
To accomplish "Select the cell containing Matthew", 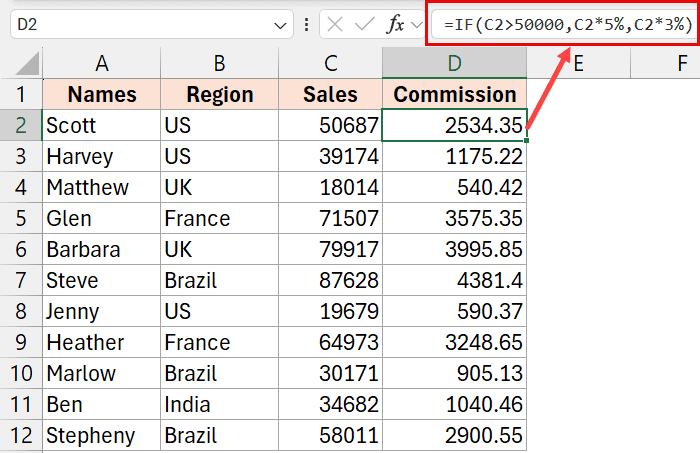I will [x=102, y=187].
